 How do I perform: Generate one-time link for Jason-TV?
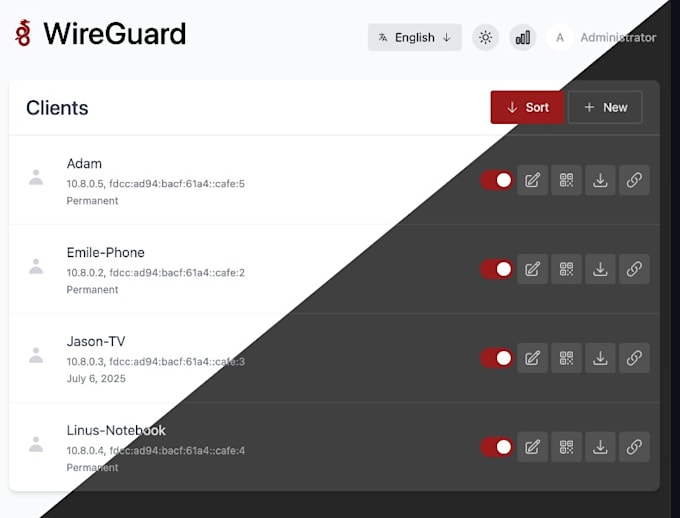[634, 358]
